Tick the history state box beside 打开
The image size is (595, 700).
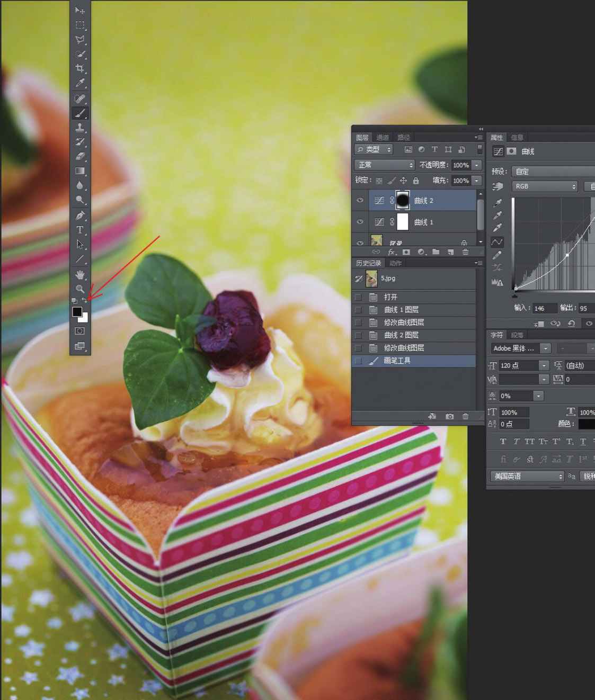coord(359,297)
